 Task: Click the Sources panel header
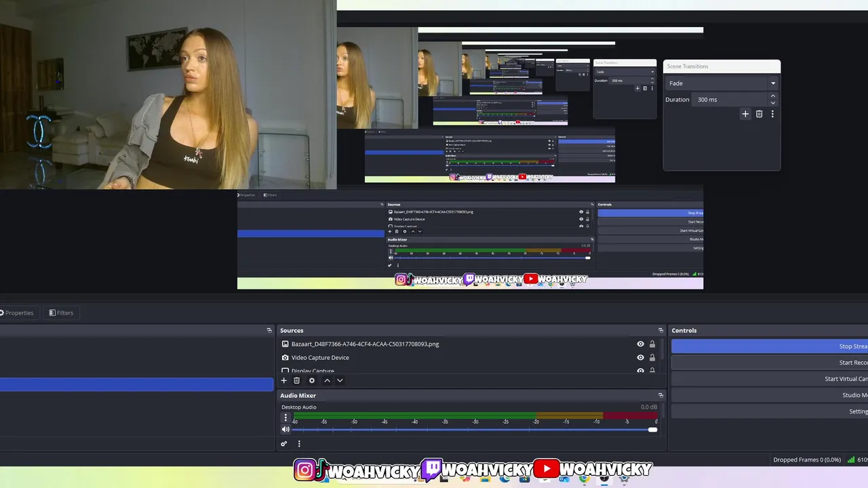pyautogui.click(x=471, y=330)
